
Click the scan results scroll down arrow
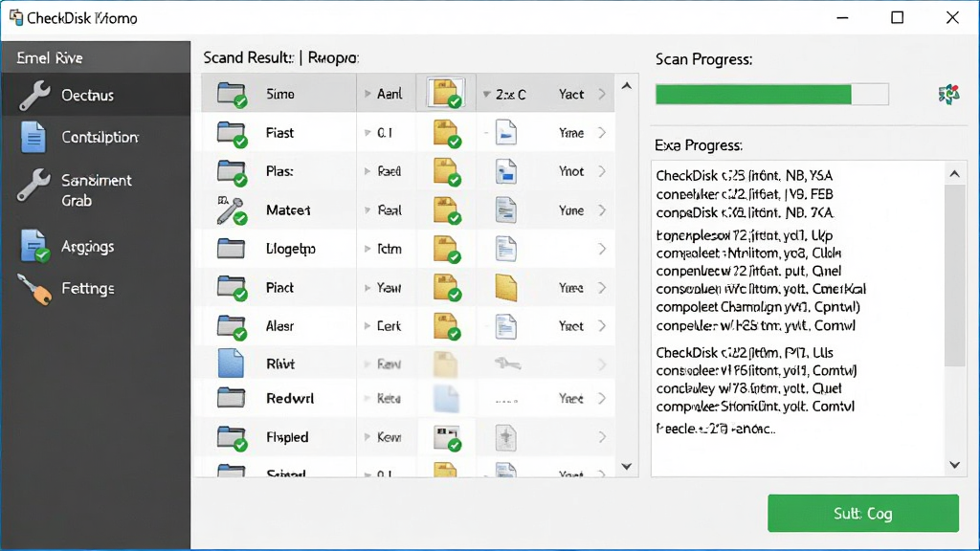click(x=626, y=467)
